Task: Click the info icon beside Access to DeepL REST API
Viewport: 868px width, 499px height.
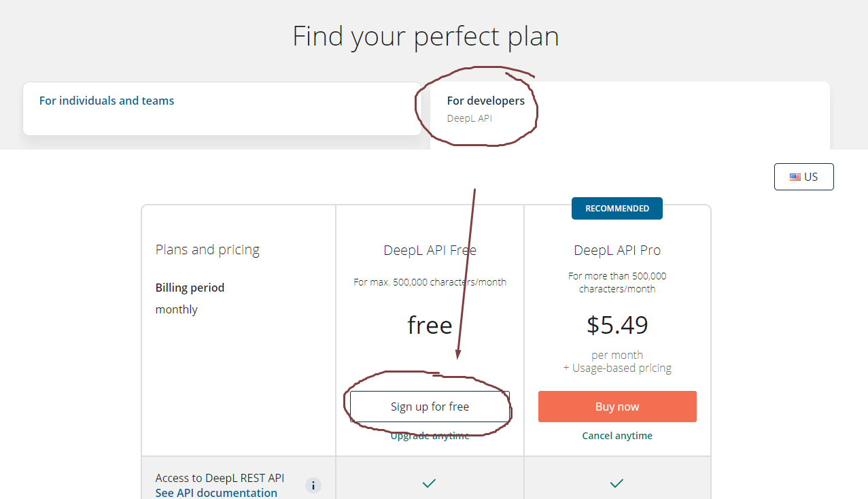Action: [313, 485]
